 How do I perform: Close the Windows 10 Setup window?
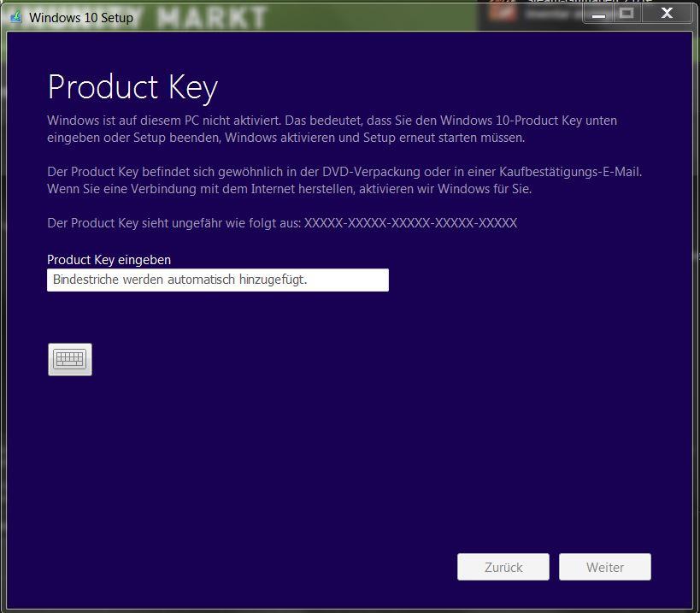click(667, 14)
